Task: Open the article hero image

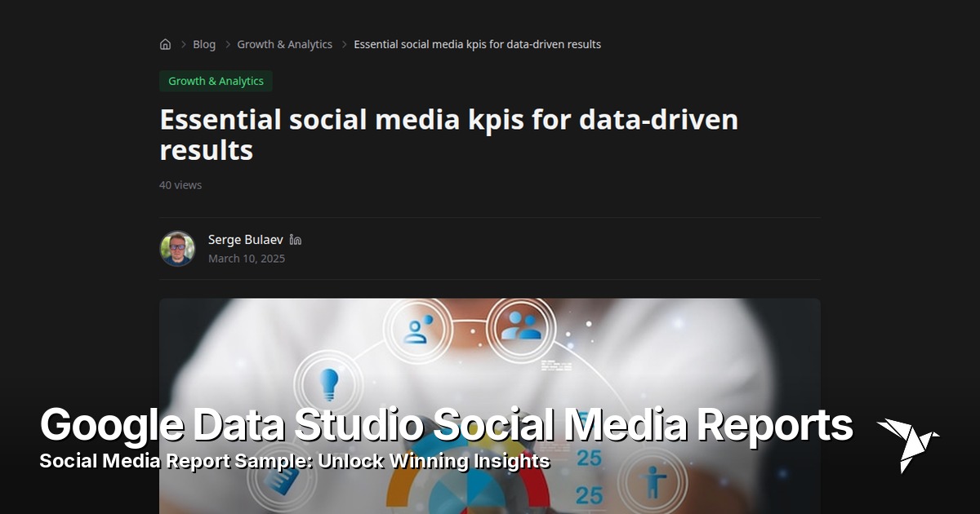Action: coord(490,405)
